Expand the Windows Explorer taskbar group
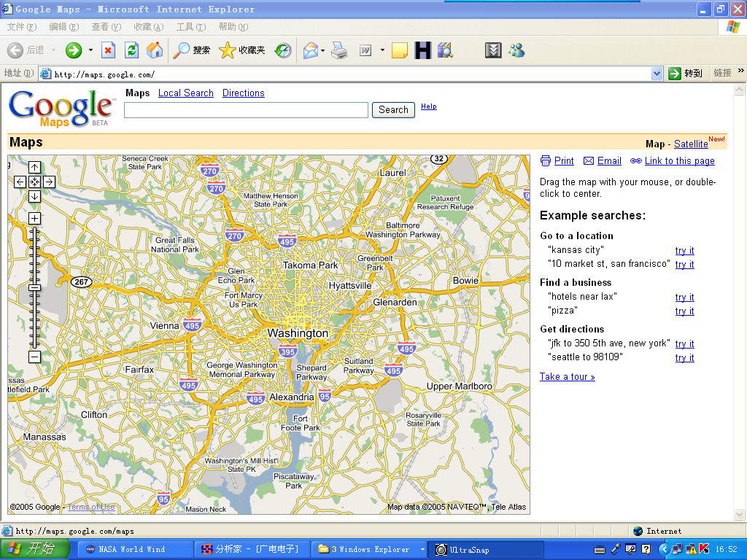 pos(422,549)
